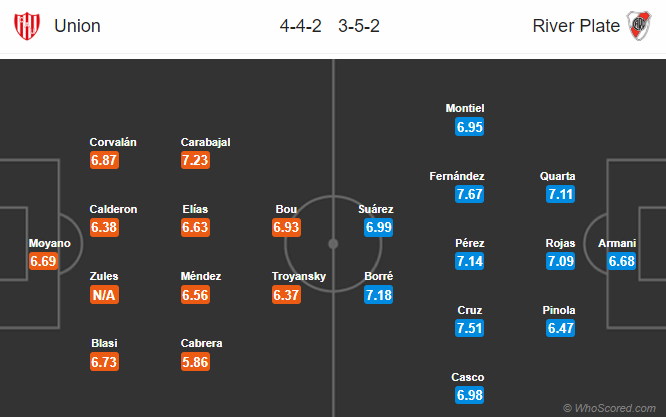
Task: Select the 3-5-2 formation text
Action: pos(359,26)
